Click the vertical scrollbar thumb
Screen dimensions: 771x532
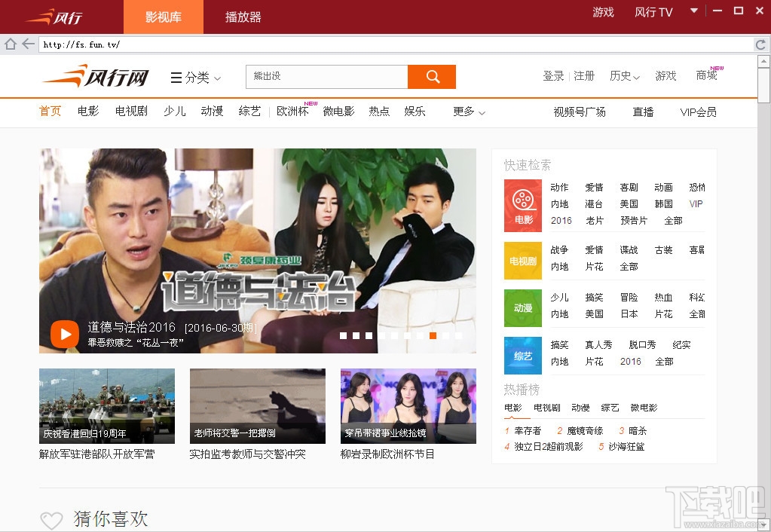pyautogui.click(x=763, y=86)
